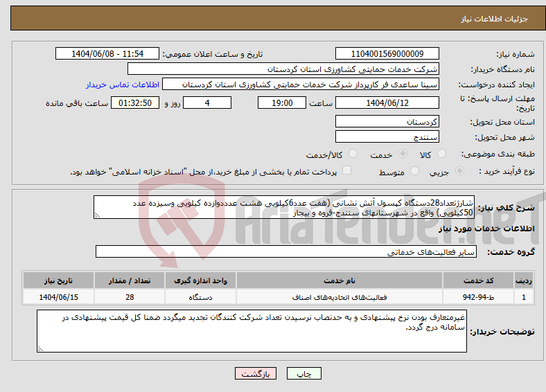Click the remaining days field showing 4
The width and height of the screenshot is (546, 392).
[x=207, y=103]
